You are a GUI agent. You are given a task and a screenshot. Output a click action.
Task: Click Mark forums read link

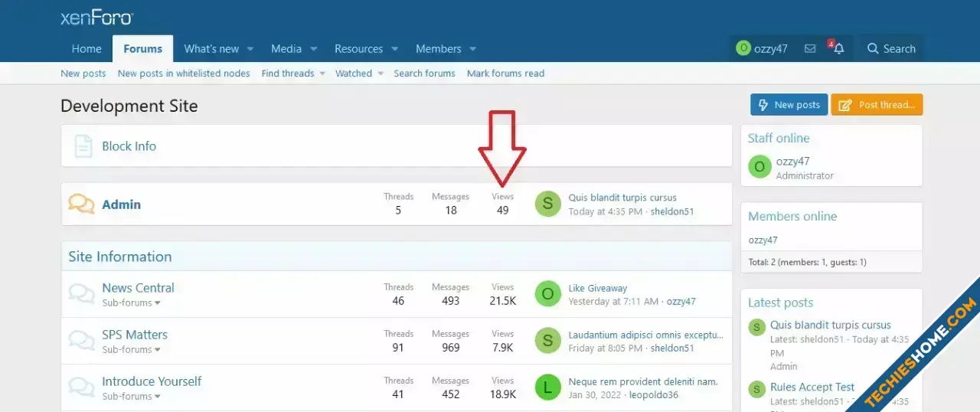point(505,74)
